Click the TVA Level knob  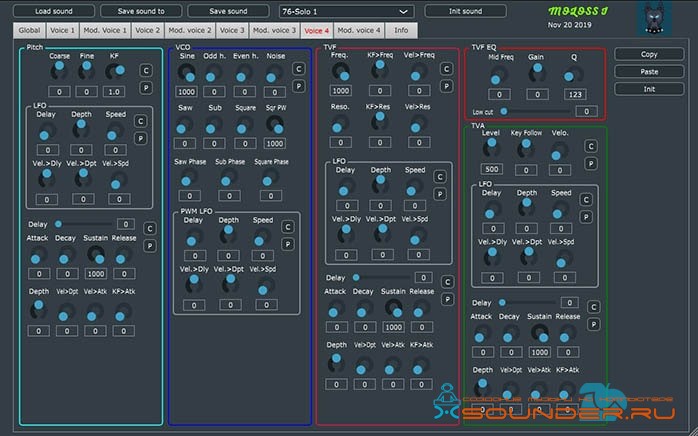click(491, 148)
